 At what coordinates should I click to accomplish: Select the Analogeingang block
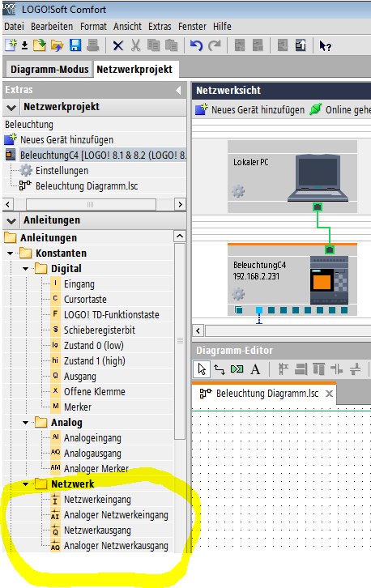pyautogui.click(x=92, y=438)
